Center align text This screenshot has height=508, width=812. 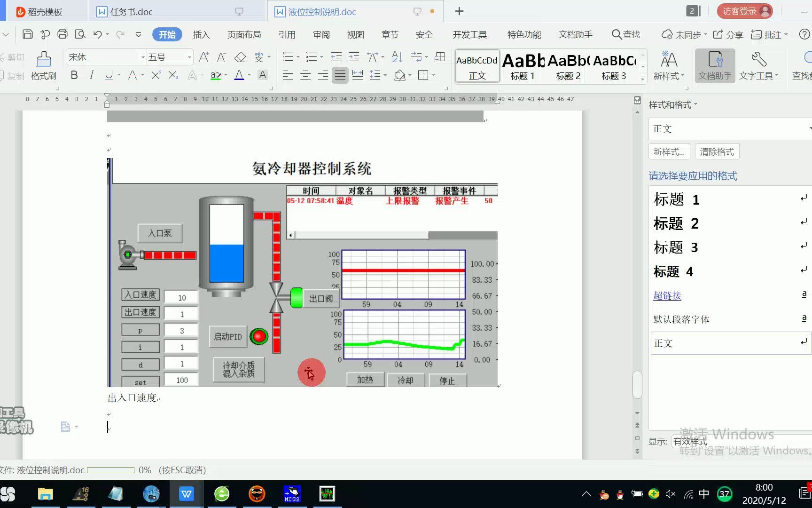coord(305,75)
